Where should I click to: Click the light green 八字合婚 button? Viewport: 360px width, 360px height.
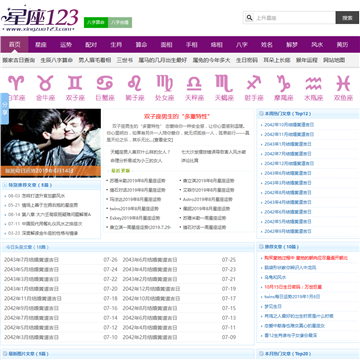point(120,22)
